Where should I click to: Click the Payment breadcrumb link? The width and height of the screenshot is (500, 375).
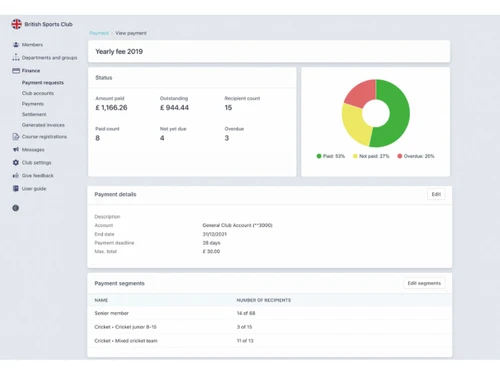coord(99,33)
